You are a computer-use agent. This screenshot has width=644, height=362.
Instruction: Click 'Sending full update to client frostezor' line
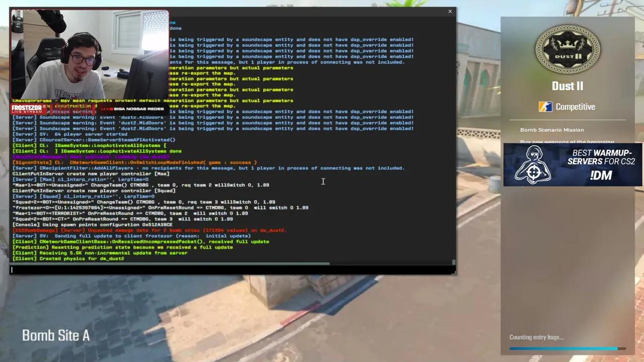[132, 236]
